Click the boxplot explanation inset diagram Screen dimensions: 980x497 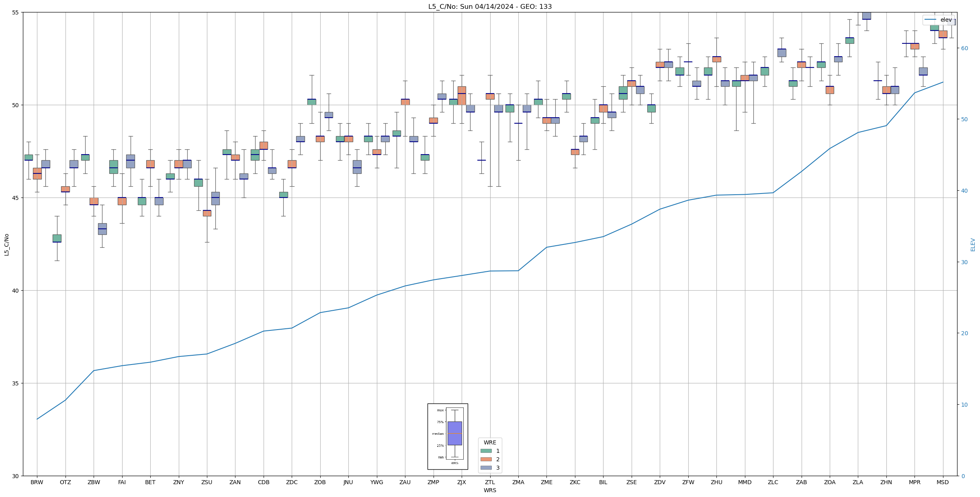[x=448, y=436]
